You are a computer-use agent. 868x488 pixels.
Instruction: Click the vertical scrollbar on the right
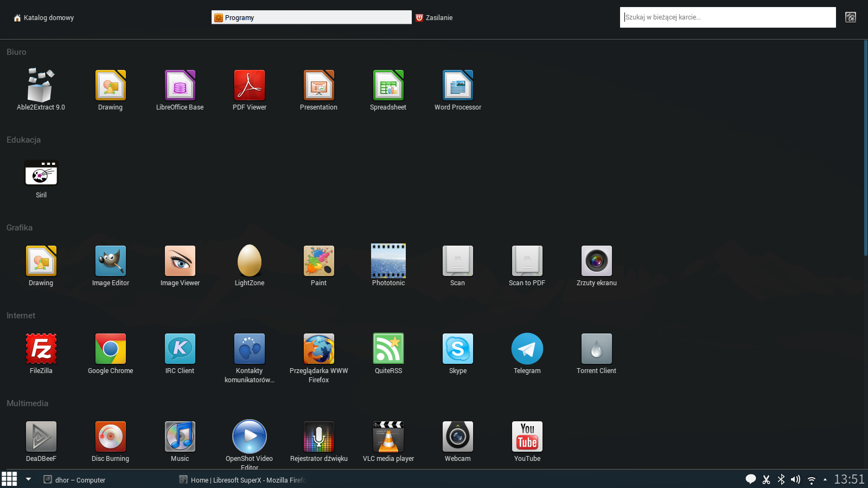(x=865, y=147)
